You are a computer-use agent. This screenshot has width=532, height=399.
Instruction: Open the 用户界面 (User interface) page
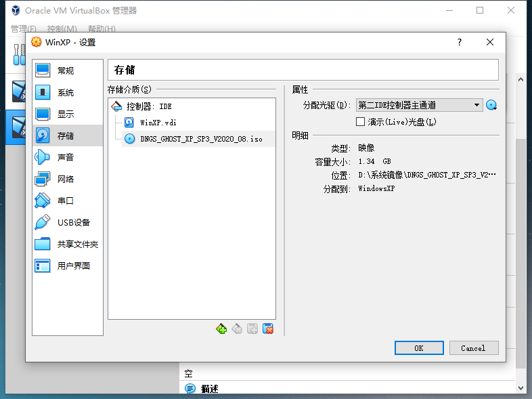(68, 266)
